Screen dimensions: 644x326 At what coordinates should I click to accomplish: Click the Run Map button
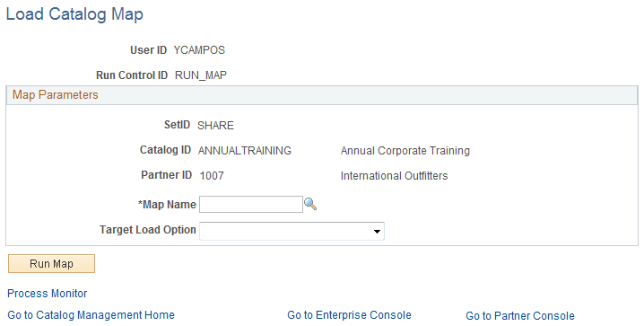(x=51, y=263)
